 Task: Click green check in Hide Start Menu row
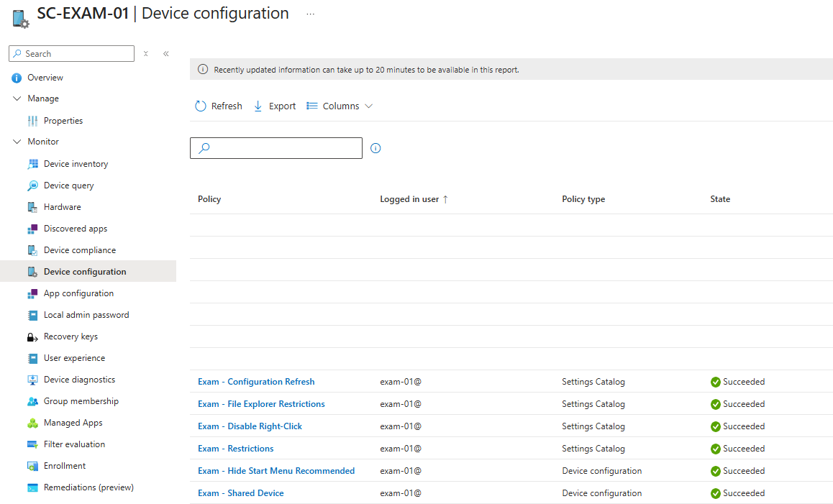click(716, 471)
